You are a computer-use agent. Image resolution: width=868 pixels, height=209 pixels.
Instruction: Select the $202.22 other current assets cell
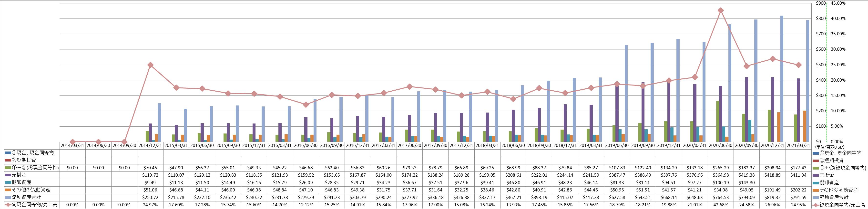[798, 190]
